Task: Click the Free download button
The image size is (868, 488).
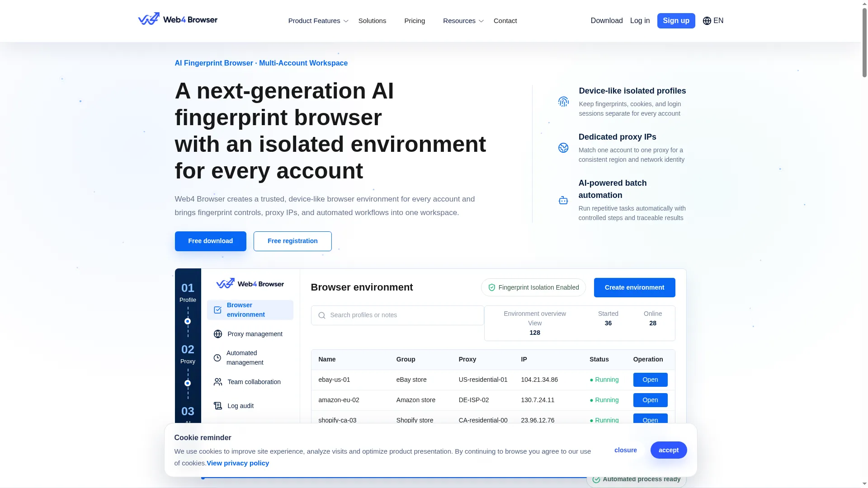Action: (x=211, y=241)
